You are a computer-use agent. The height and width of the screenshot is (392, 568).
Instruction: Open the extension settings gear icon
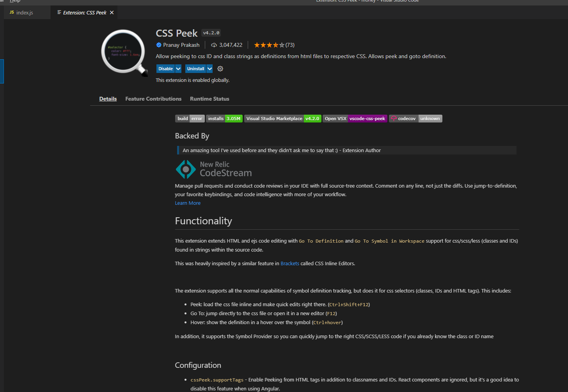[220, 69]
